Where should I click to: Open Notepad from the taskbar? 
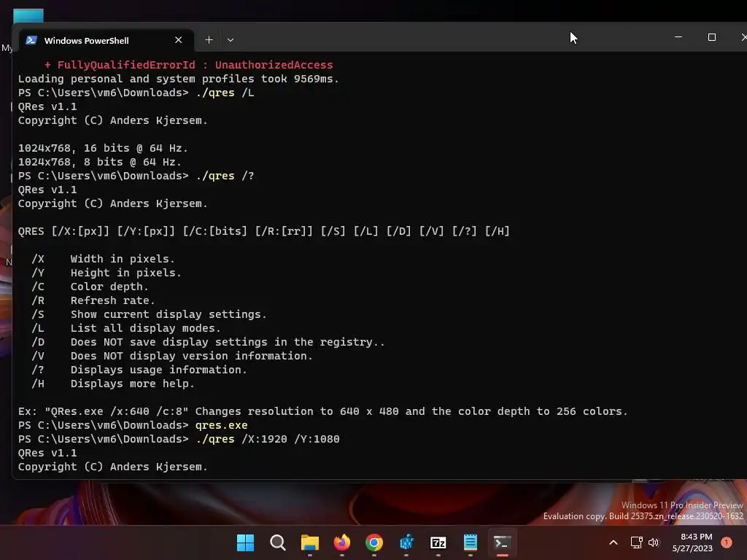coord(471,542)
